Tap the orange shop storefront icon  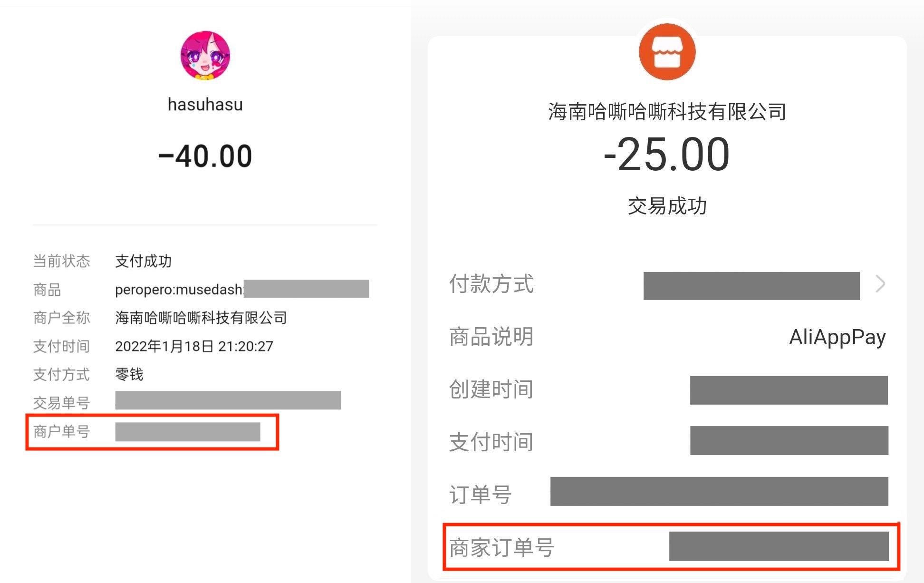(667, 52)
